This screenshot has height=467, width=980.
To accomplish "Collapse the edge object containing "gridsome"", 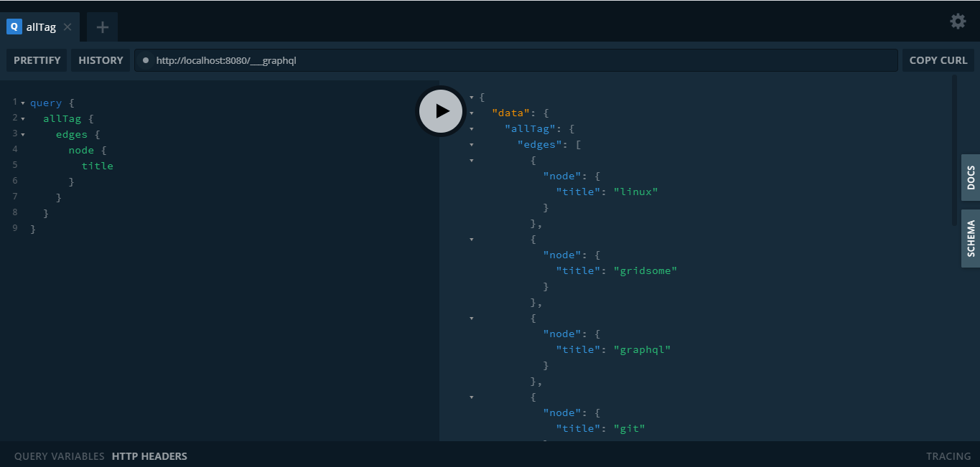I will tap(472, 240).
